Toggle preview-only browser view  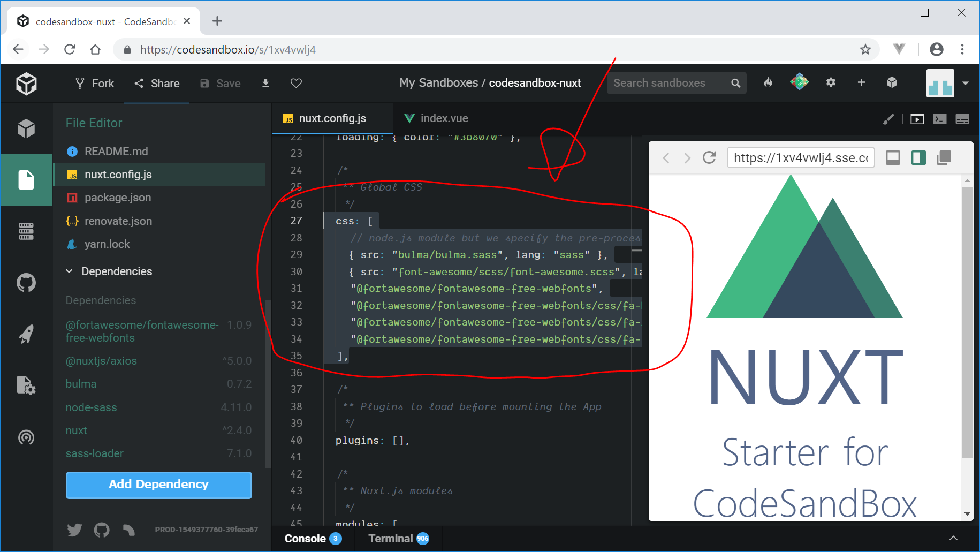click(x=917, y=119)
